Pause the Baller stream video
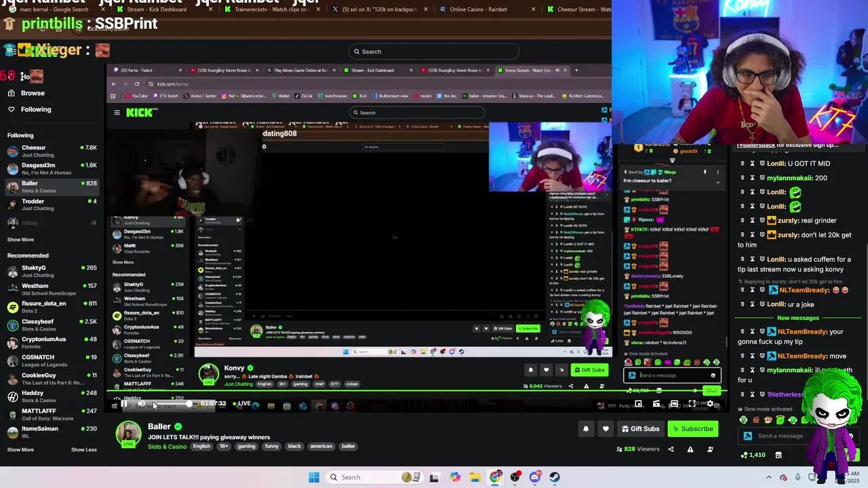The height and width of the screenshot is (488, 868). coord(123,403)
